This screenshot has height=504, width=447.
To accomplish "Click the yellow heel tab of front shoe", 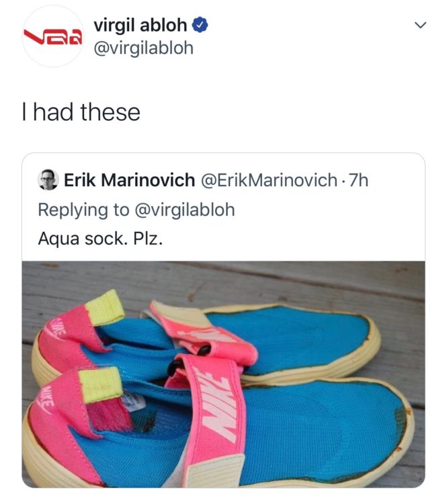I will pyautogui.click(x=101, y=384).
